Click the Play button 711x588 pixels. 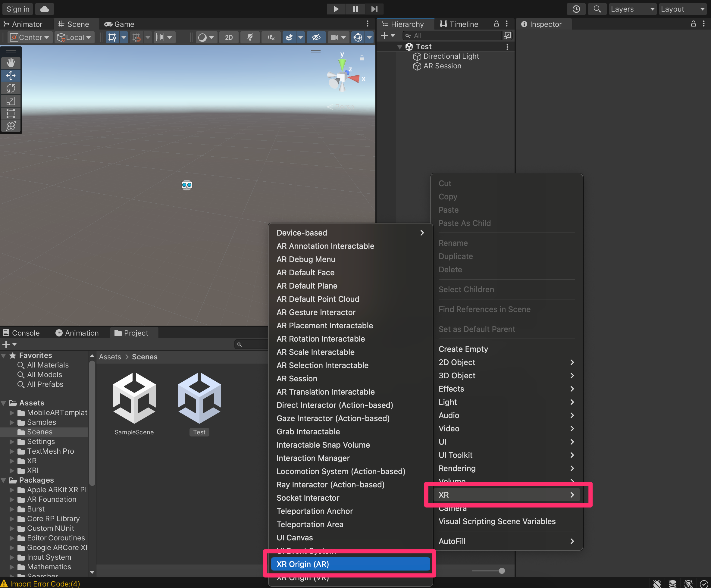pyautogui.click(x=336, y=9)
